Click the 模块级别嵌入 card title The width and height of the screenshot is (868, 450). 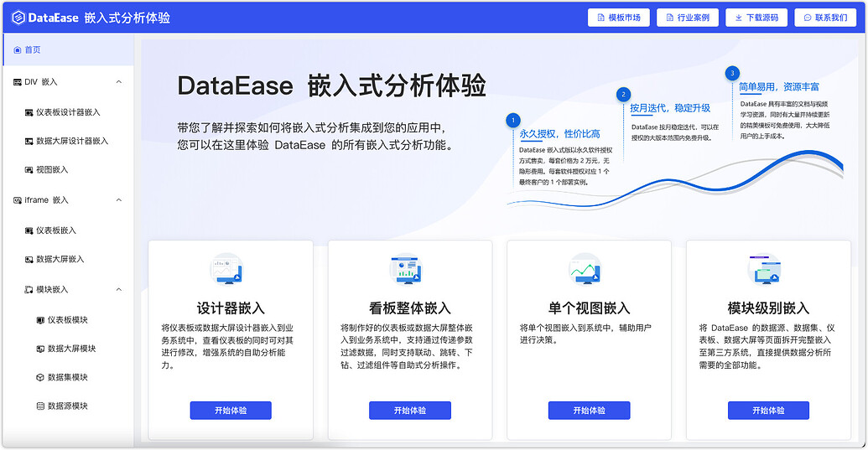pyautogui.click(x=768, y=308)
